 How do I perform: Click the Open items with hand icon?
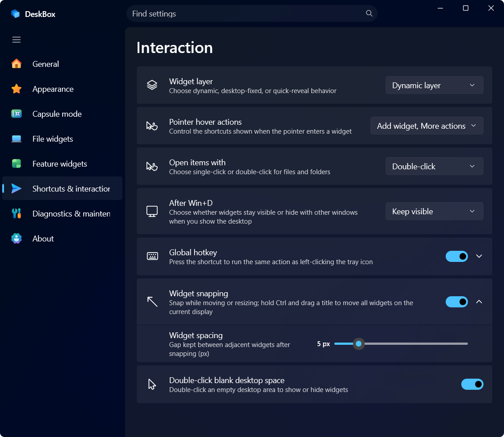(152, 166)
